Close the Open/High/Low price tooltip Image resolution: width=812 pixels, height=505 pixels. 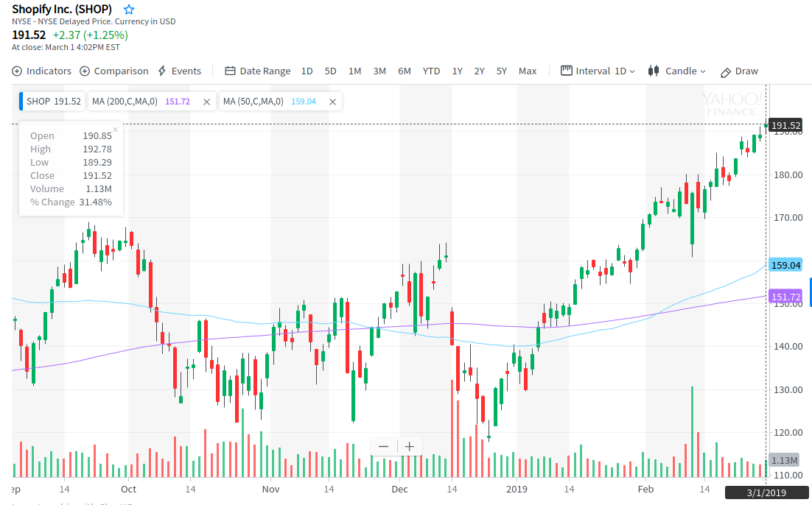[x=116, y=130]
